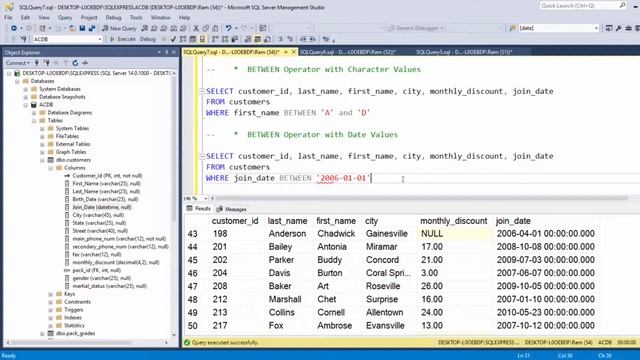Click the Navigate Backward icon
Image resolution: width=640 pixels, height=360 pixels.
point(14,28)
